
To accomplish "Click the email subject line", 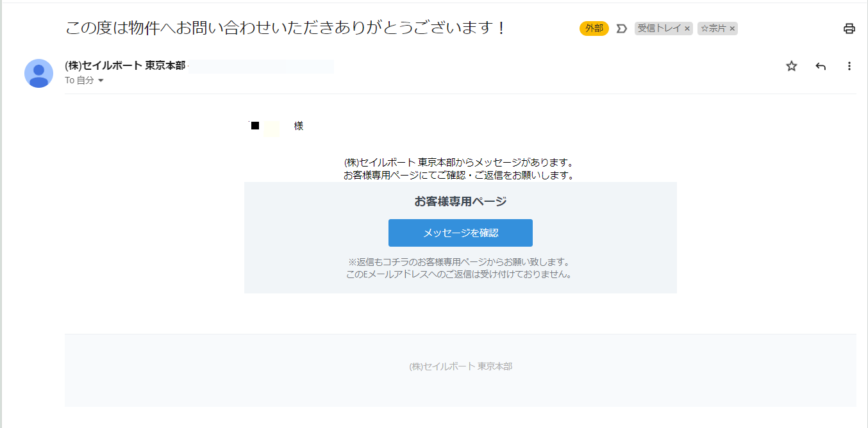I will [x=286, y=28].
